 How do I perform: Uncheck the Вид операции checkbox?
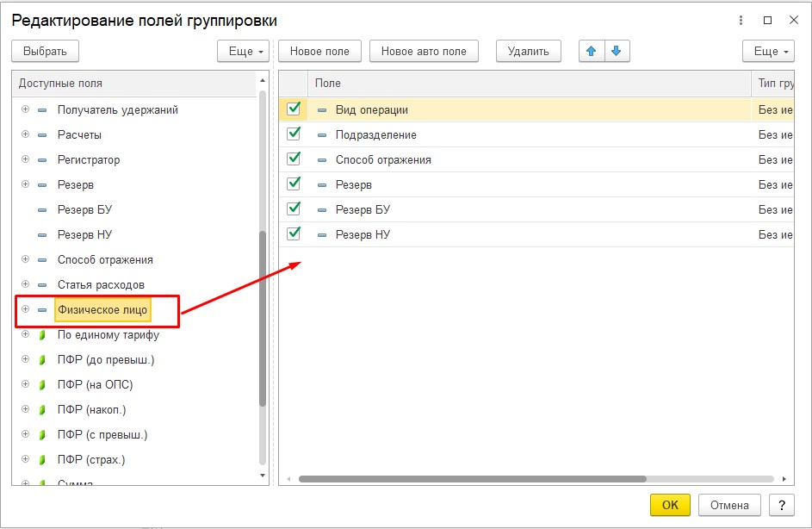294,109
